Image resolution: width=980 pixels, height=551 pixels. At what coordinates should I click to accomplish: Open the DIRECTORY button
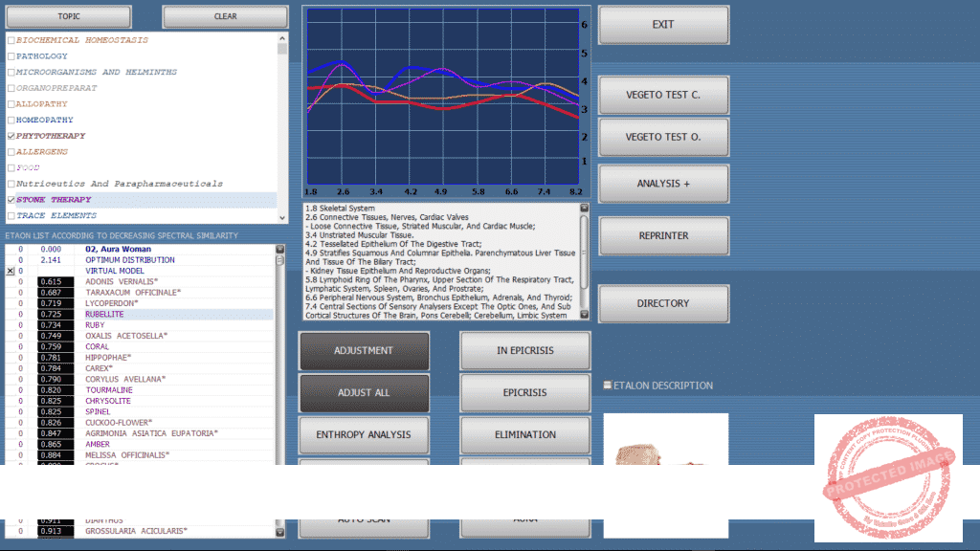pyautogui.click(x=663, y=303)
